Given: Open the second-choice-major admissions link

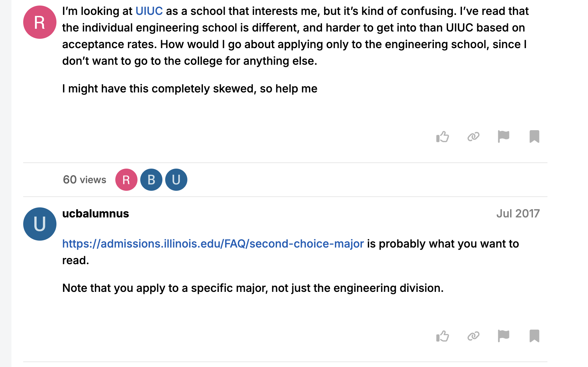Looking at the screenshot, I should [x=213, y=244].
